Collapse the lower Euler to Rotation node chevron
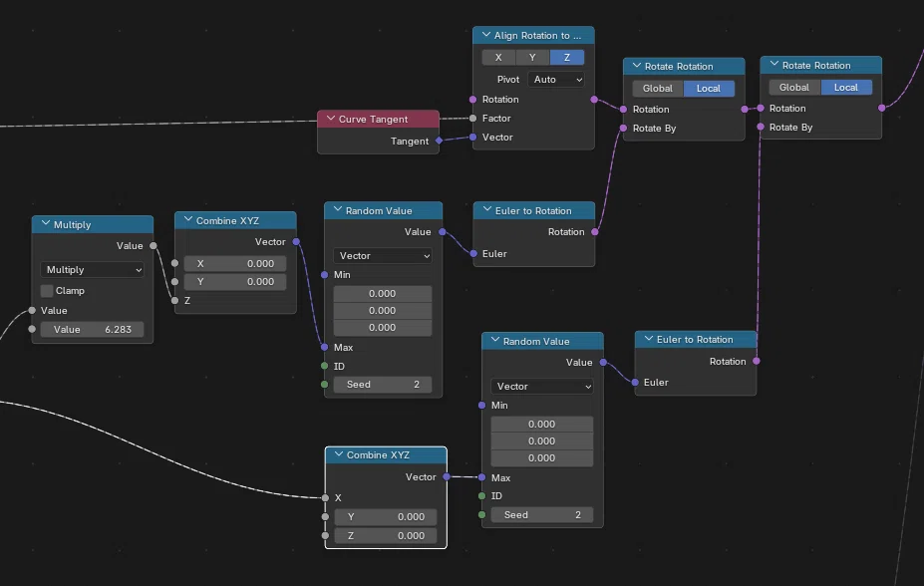Viewport: 924px width, 586px height. (x=648, y=339)
